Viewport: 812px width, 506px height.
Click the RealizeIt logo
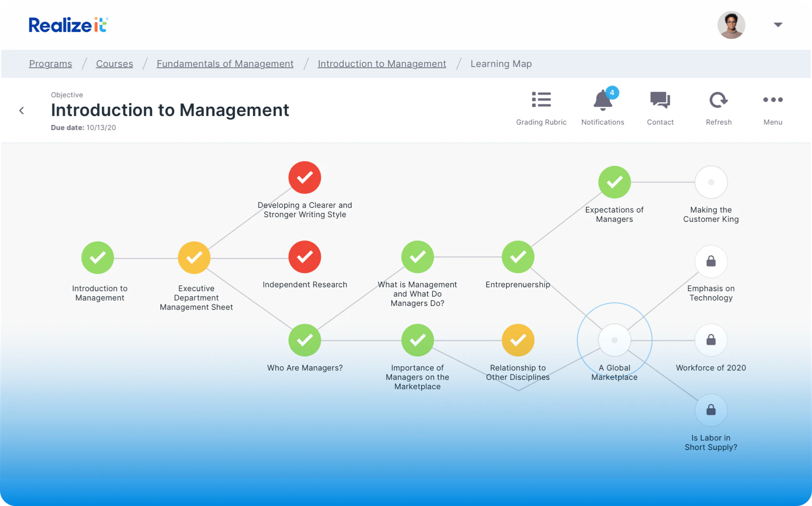(x=68, y=25)
